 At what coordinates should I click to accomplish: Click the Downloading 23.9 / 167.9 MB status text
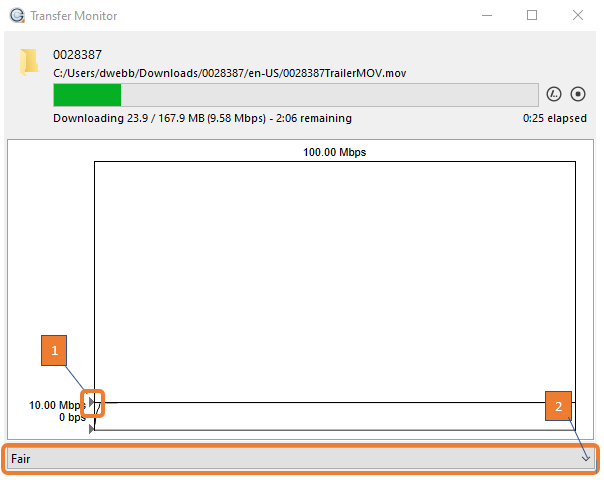202,118
